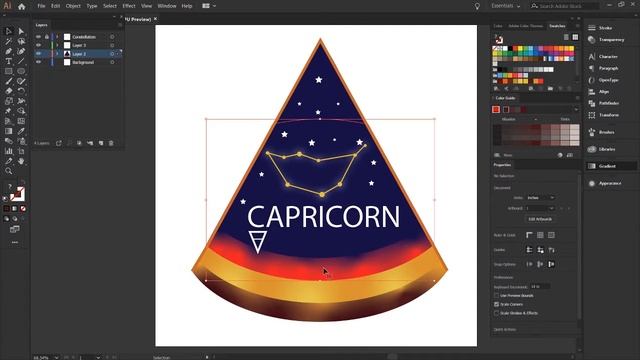The width and height of the screenshot is (640, 360).
Task: Click the Keyboard Increment input field
Action: 540,287
